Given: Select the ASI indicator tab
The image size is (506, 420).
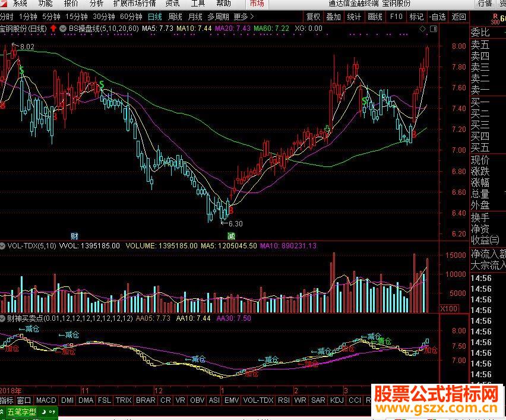Looking at the screenshot, I should click(214, 400).
